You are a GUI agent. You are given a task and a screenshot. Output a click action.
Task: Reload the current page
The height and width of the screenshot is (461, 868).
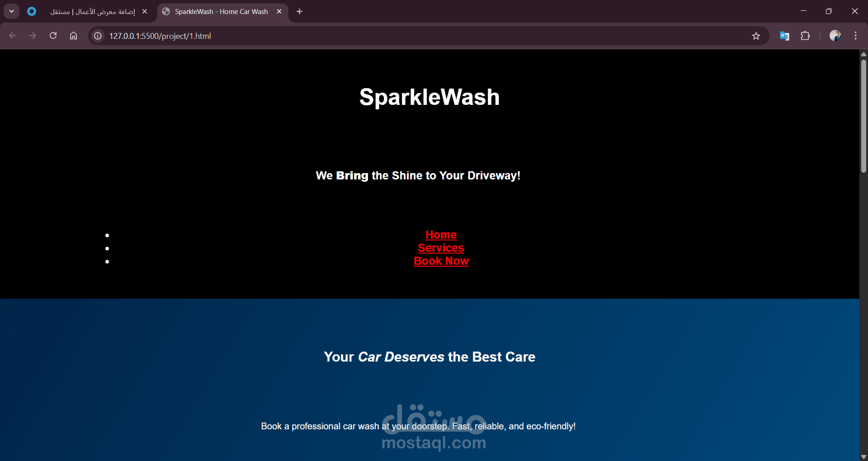tap(53, 36)
